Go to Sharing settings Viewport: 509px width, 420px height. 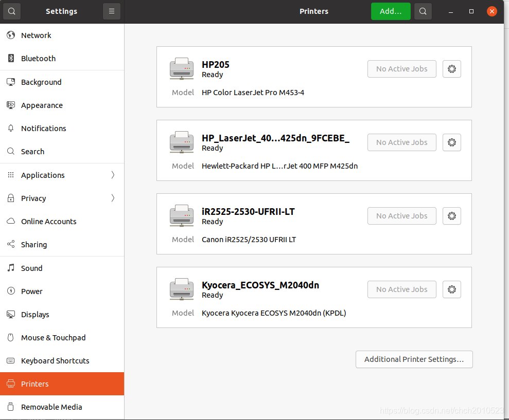tap(62, 244)
